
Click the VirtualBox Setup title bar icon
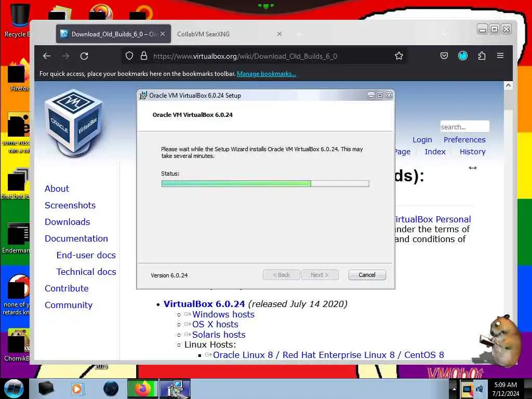pyautogui.click(x=143, y=96)
